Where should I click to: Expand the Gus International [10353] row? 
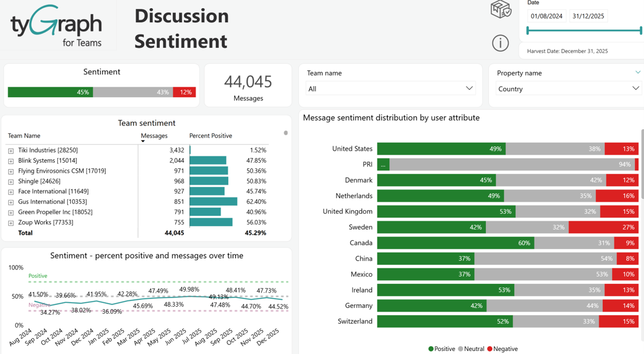(11, 202)
